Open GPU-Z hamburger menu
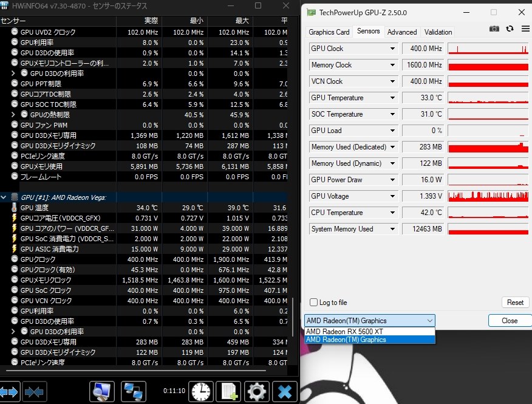This screenshot has width=532, height=404. tap(525, 29)
